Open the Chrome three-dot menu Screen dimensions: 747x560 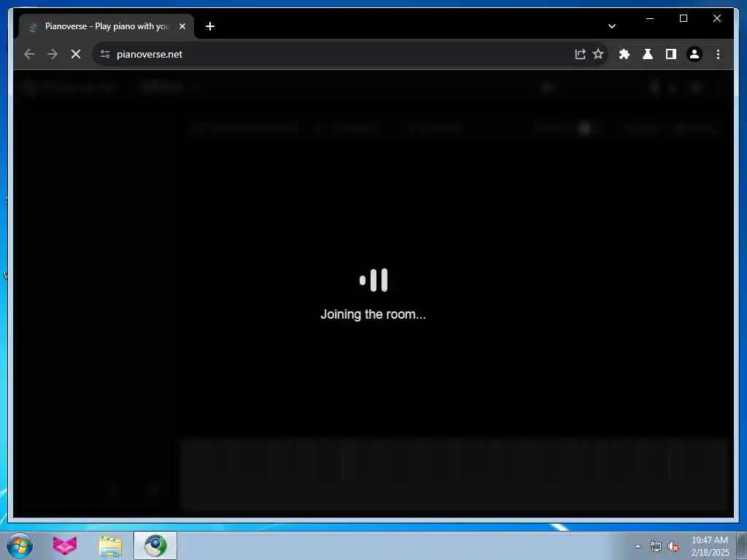(x=718, y=54)
